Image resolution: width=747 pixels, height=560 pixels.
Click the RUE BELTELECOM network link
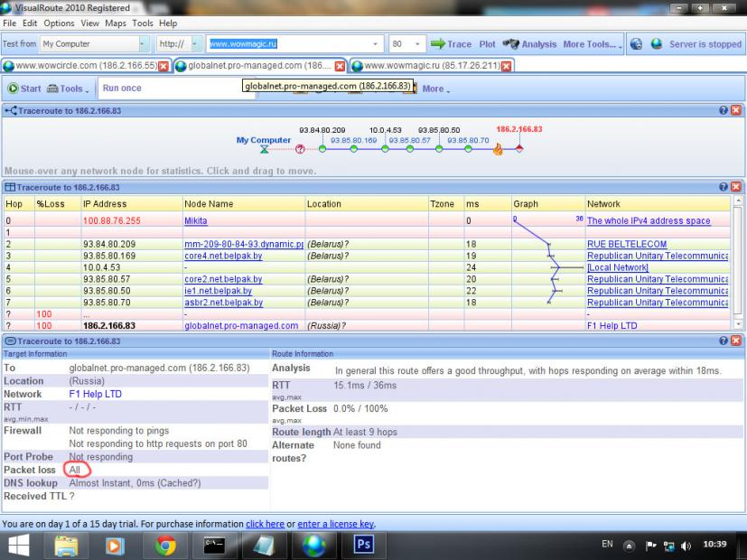coord(626,244)
